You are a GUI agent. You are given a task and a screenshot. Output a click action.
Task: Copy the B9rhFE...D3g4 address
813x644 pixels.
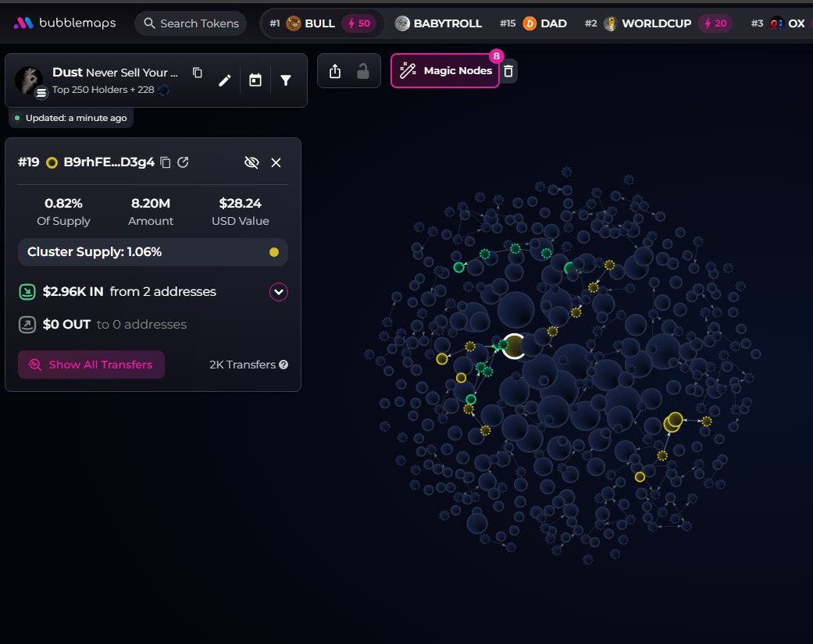tap(166, 162)
